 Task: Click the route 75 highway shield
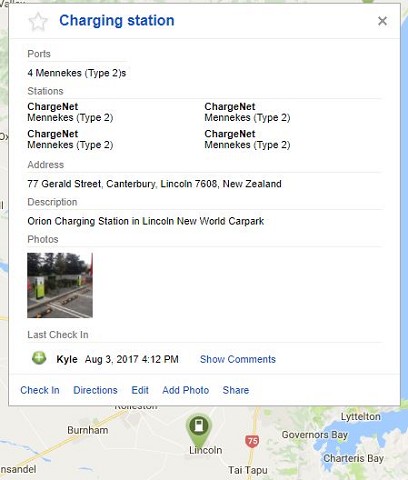(x=252, y=441)
